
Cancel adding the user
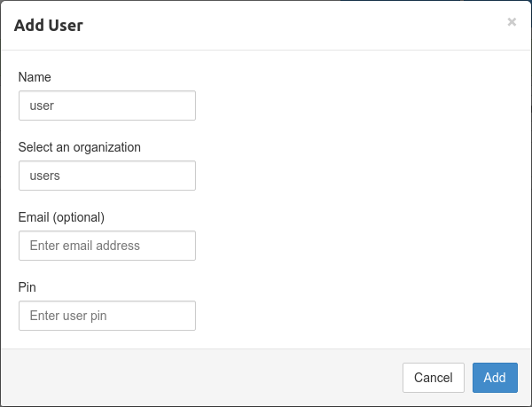click(434, 378)
